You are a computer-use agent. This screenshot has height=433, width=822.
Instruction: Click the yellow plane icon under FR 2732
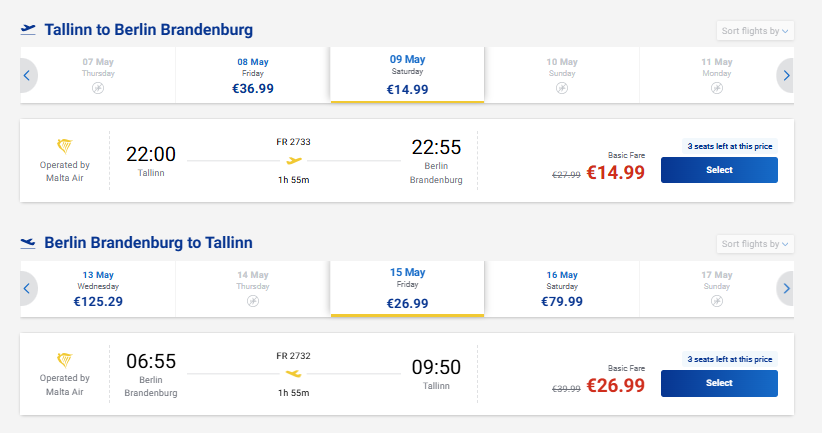point(294,374)
